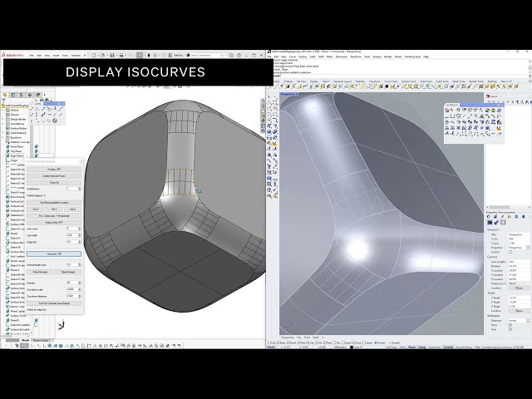The image size is (532, 399).
Task: Adjust the Density stepper arrows
Action: (x=80, y=283)
